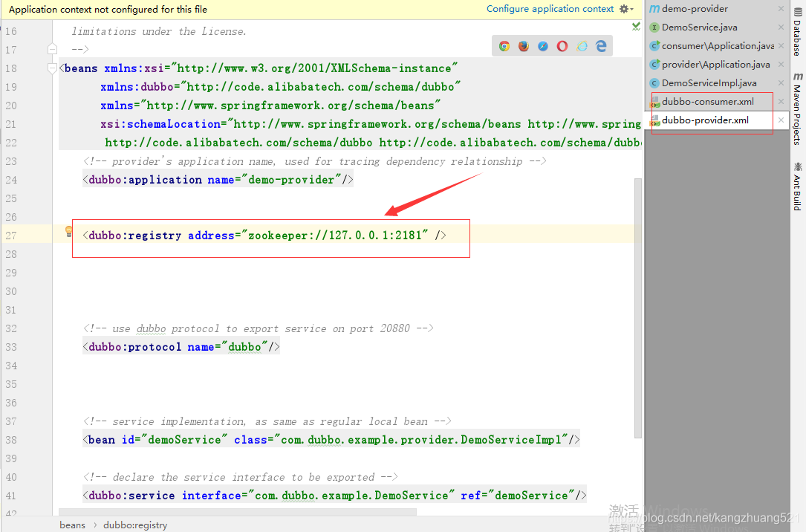Open the Maven Projects tool window

797,109
